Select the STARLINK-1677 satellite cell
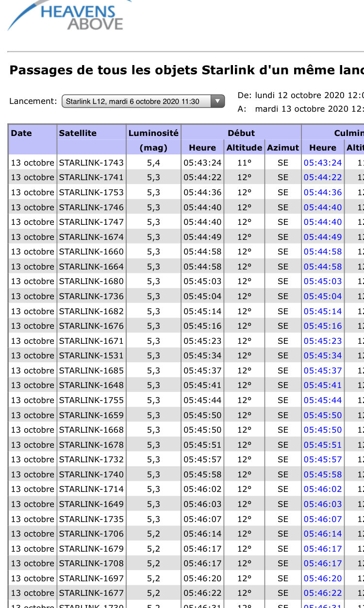This screenshot has height=608, width=364. 91,593
